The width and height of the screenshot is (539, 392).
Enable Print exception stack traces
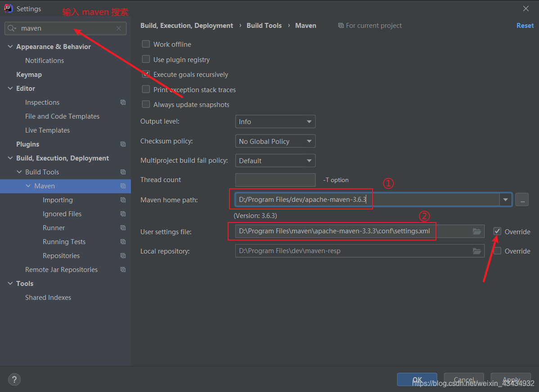pyautogui.click(x=146, y=89)
